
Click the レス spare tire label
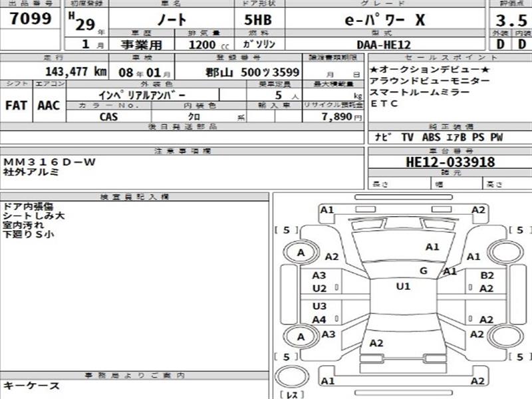coord(292,394)
